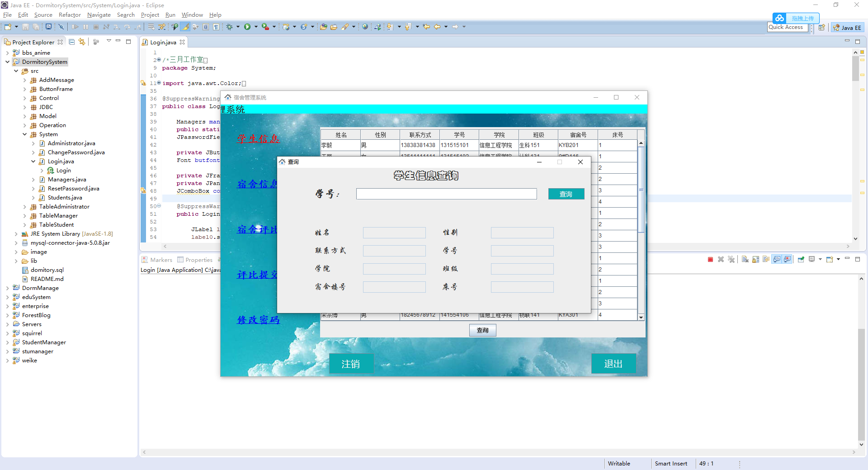This screenshot has height=470, width=868.
Task: Click the Pin Console icon
Action: pyautogui.click(x=801, y=259)
